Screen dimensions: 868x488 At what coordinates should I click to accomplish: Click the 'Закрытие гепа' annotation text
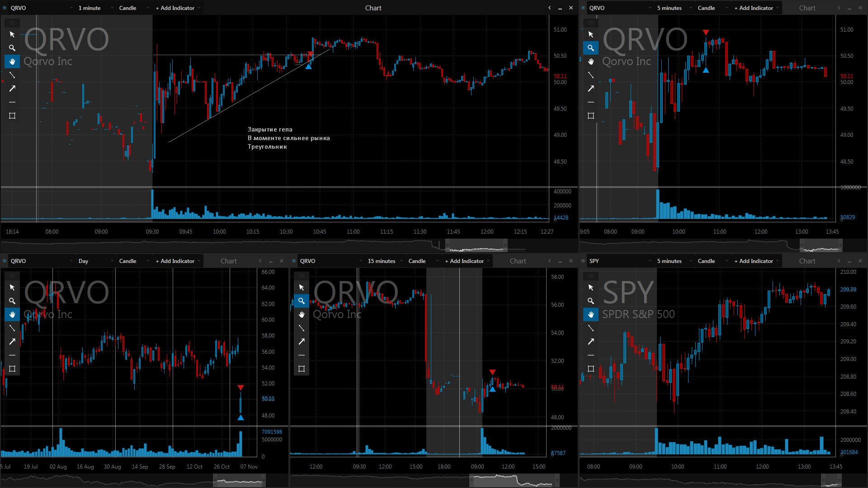pos(270,129)
